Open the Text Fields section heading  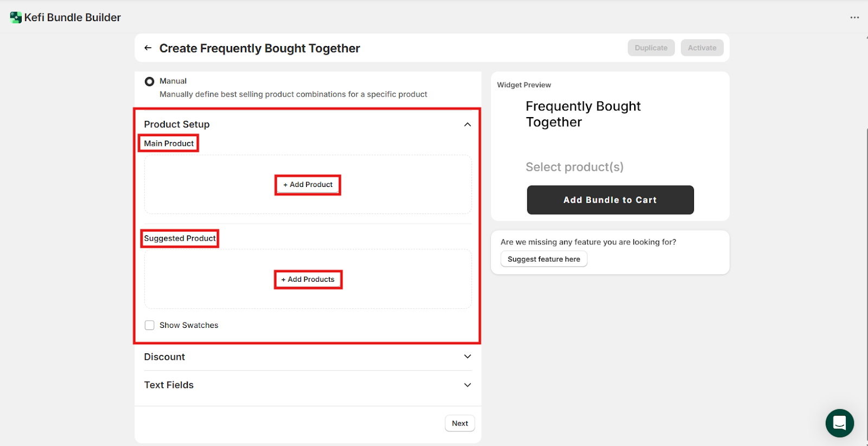[169, 385]
